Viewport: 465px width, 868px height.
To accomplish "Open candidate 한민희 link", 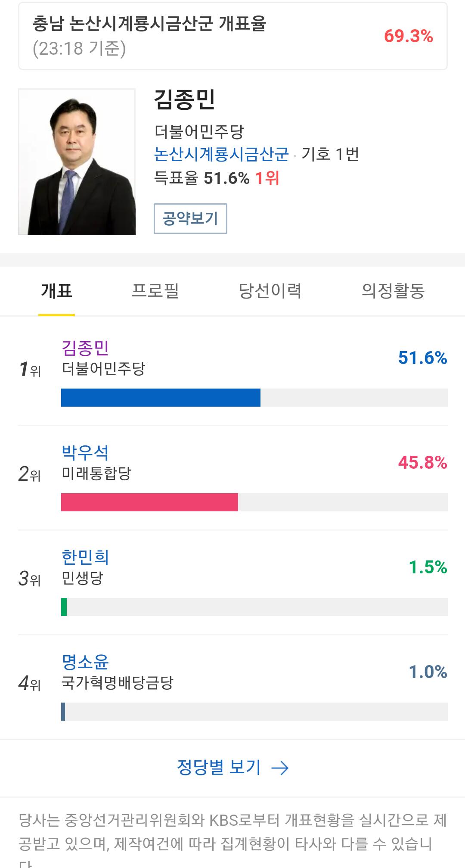I will point(85,557).
